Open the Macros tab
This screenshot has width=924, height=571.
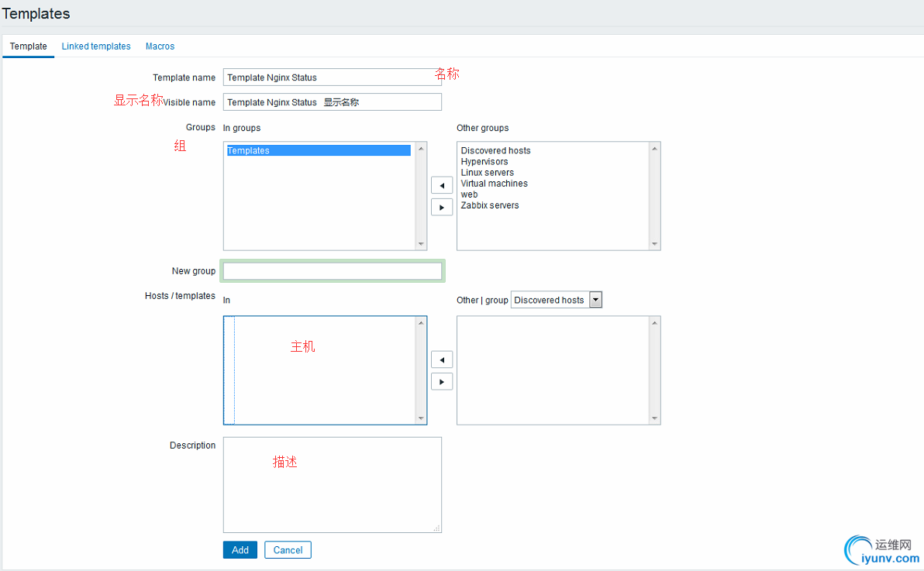point(160,46)
